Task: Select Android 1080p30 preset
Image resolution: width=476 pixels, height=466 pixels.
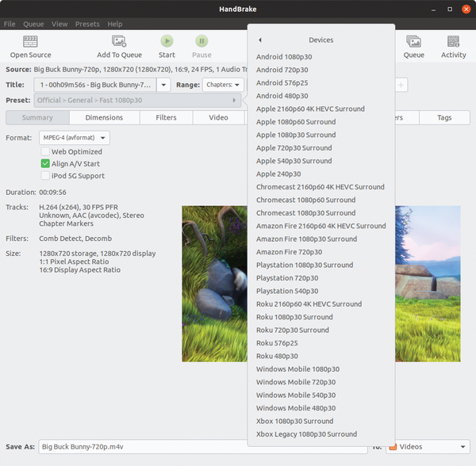Action: [x=321, y=57]
